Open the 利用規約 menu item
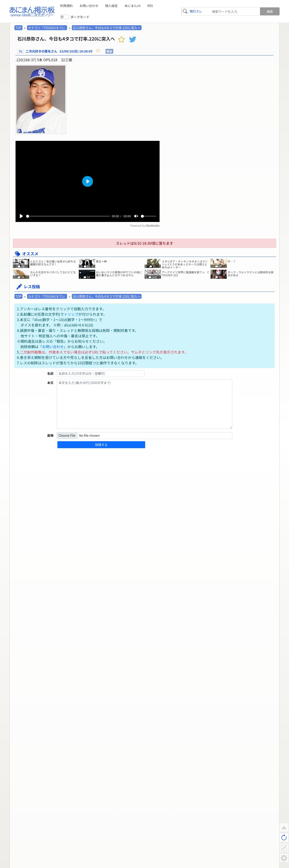This screenshot has height=868, width=289. click(x=66, y=6)
